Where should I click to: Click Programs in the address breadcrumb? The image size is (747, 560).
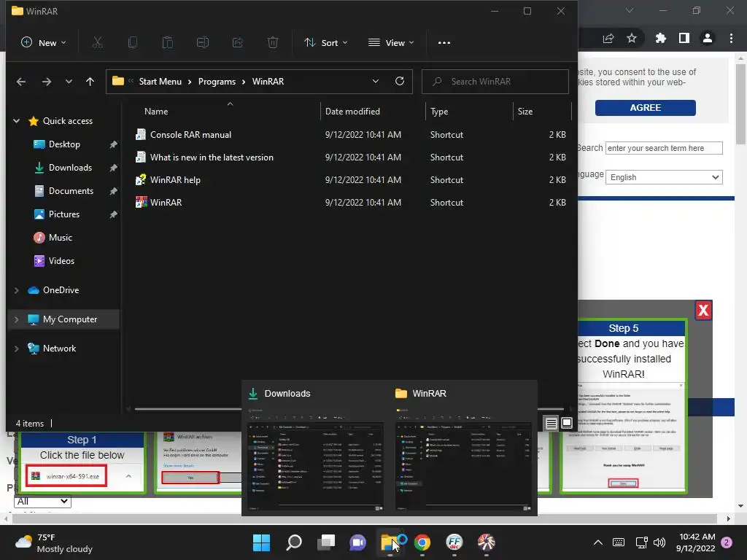pos(217,82)
